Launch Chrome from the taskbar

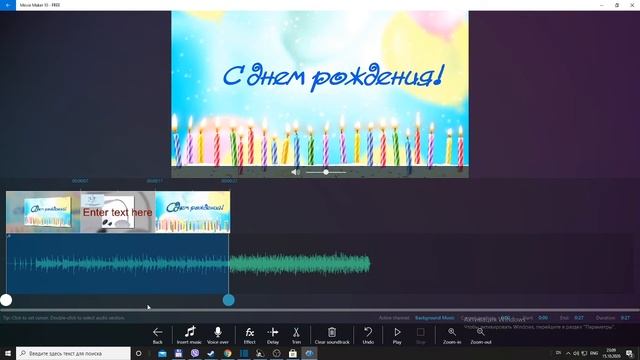coord(227,353)
